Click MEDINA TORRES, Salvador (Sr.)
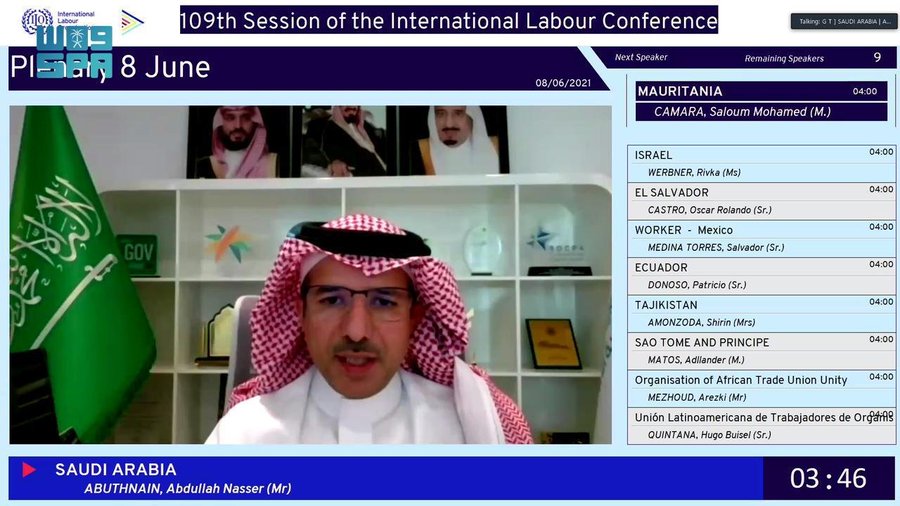The image size is (900, 506). pyautogui.click(x=716, y=248)
